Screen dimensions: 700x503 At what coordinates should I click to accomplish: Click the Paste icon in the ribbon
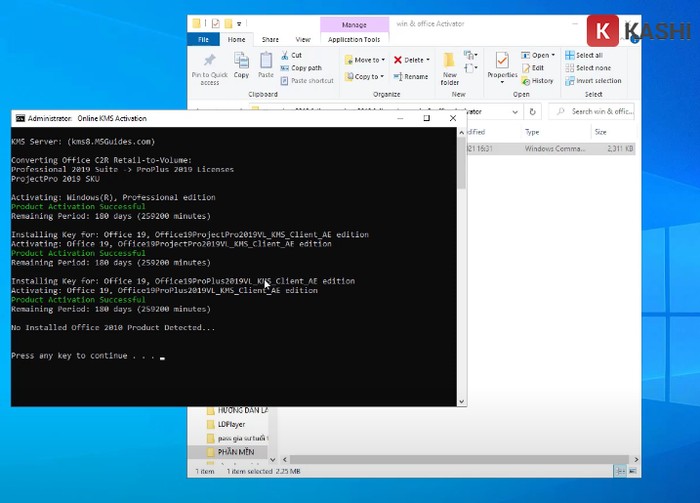click(x=265, y=65)
